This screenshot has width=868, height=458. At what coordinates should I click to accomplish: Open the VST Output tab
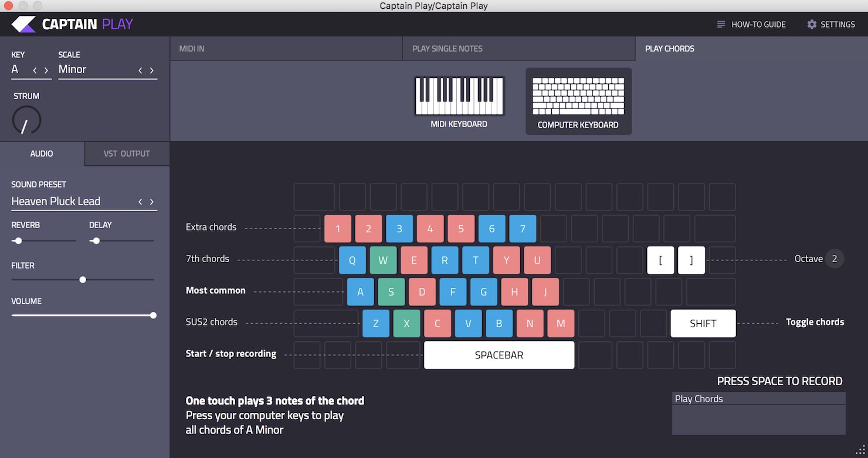tap(127, 154)
